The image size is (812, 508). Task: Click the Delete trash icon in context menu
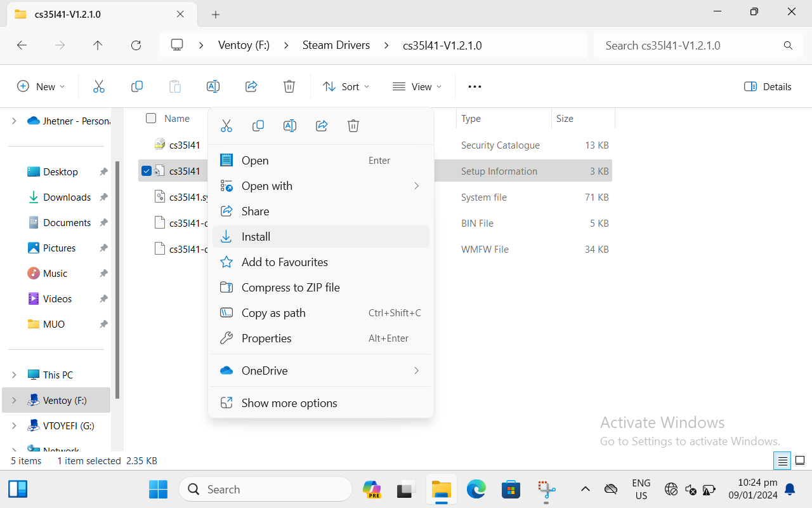click(x=353, y=126)
